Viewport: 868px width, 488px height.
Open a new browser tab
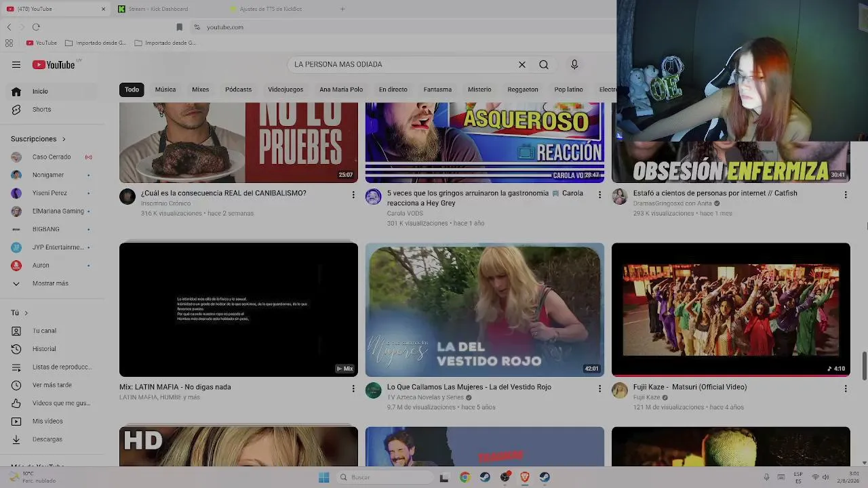tap(342, 9)
